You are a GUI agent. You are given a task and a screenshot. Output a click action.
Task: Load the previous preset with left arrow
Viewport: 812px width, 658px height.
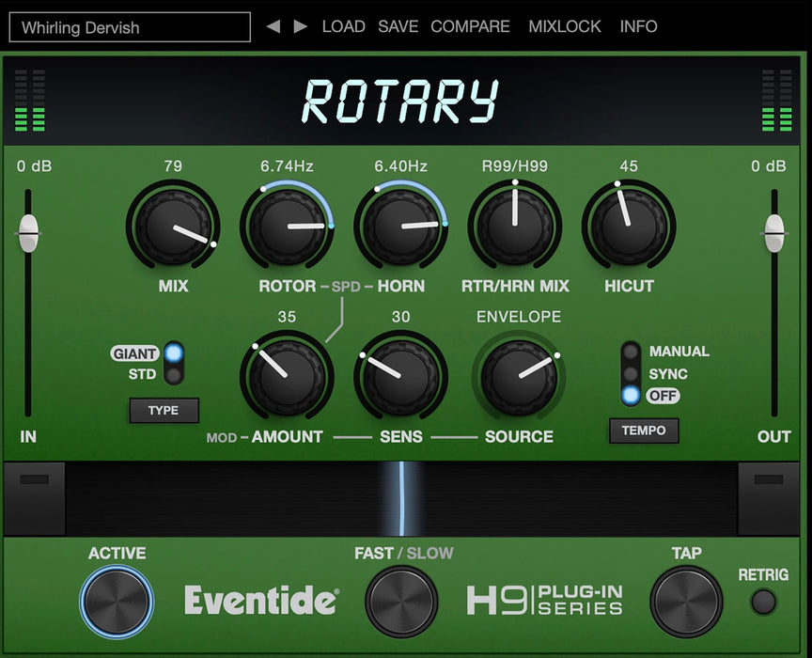tap(273, 26)
